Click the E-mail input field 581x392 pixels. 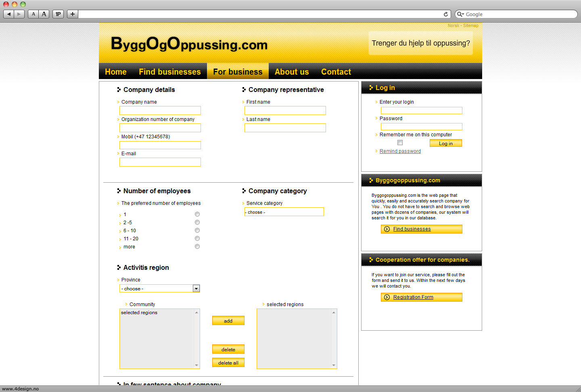[x=160, y=162]
